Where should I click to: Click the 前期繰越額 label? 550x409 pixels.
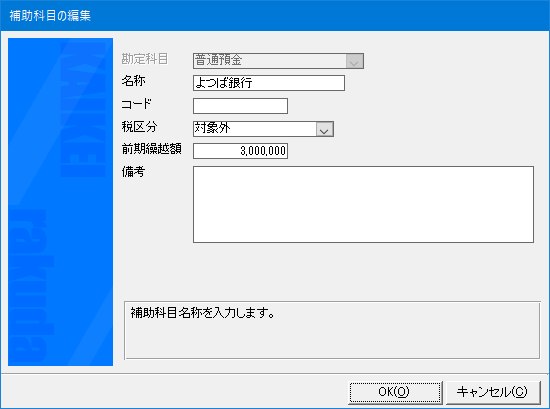[x=152, y=149]
